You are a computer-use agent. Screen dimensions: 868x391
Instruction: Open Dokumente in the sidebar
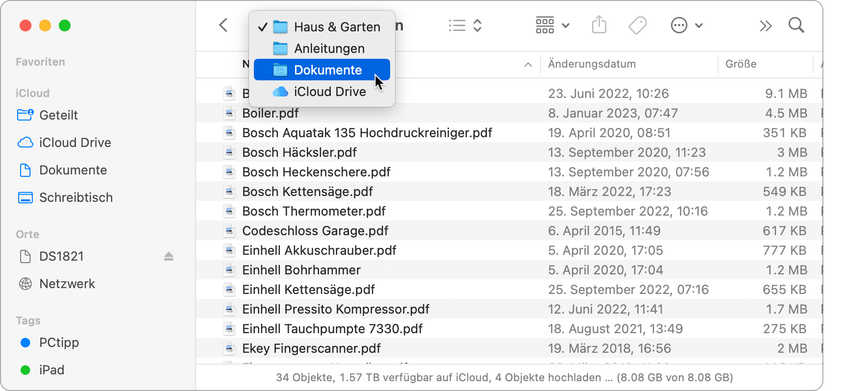pos(62,170)
